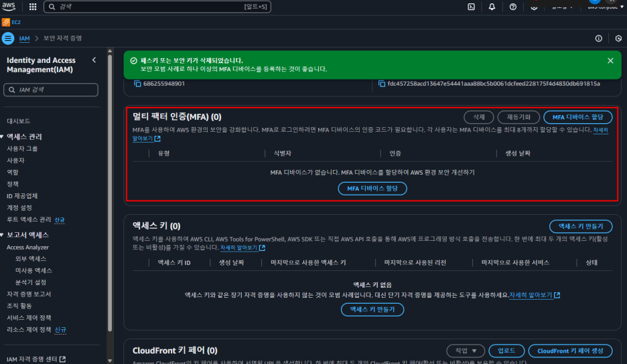Open the help question mark icon

[513, 7]
